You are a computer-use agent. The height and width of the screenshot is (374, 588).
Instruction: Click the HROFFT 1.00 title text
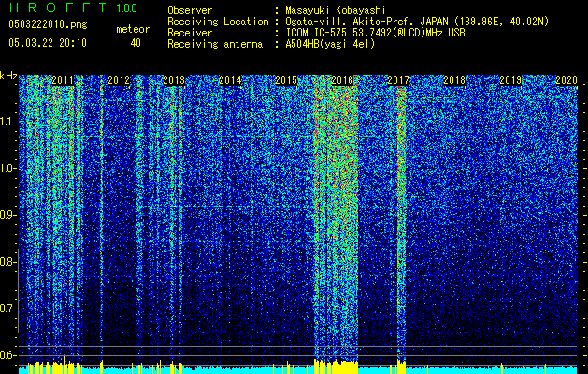coord(73,7)
